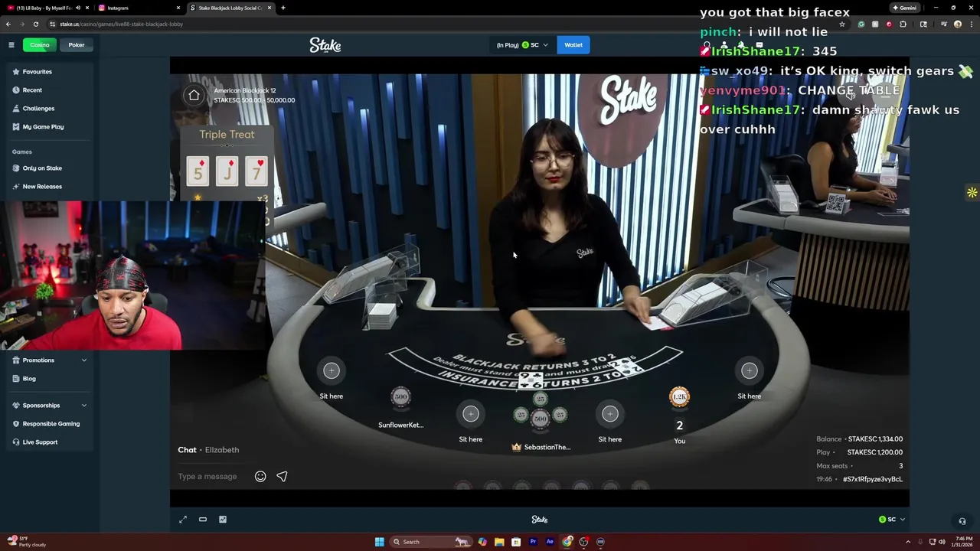This screenshot has height=551, width=980.
Task: Click the taskbar Search box
Action: point(430,542)
